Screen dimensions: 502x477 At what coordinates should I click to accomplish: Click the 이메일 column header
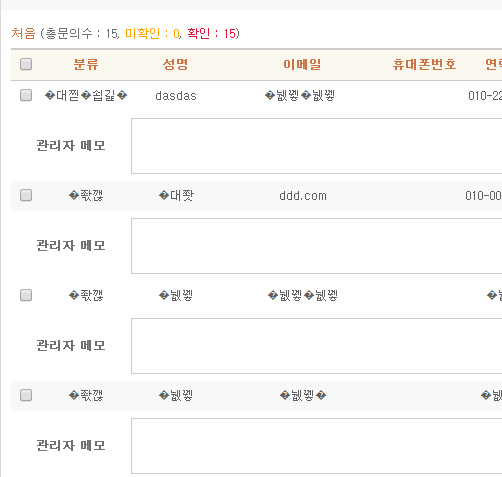[302, 64]
